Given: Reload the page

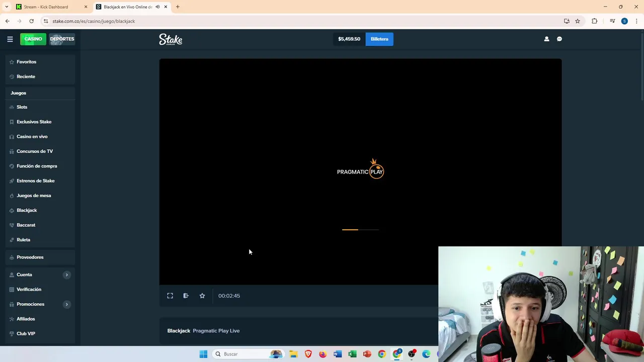Looking at the screenshot, I should (31, 21).
